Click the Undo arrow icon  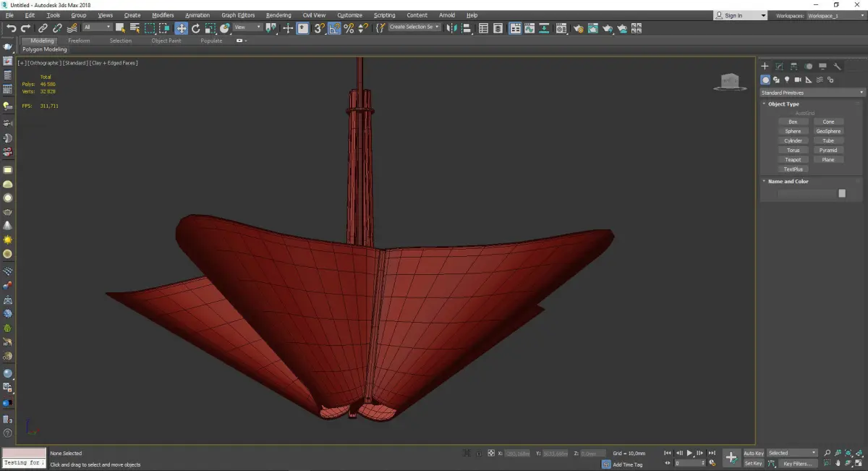11,28
